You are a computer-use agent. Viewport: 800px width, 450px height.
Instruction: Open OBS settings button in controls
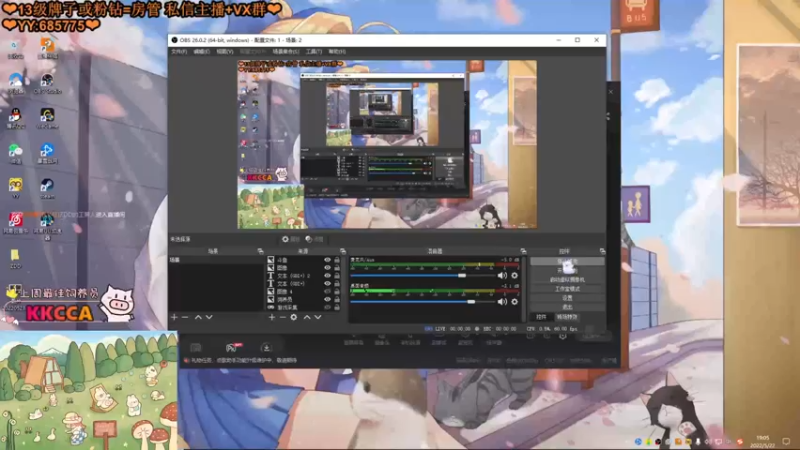(x=567, y=298)
